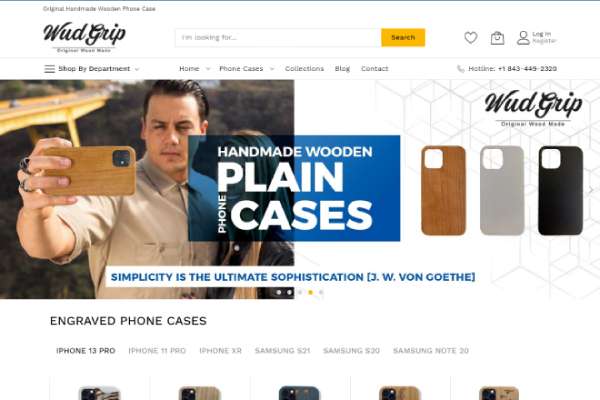Select the last carousel slide dot

[x=321, y=292]
